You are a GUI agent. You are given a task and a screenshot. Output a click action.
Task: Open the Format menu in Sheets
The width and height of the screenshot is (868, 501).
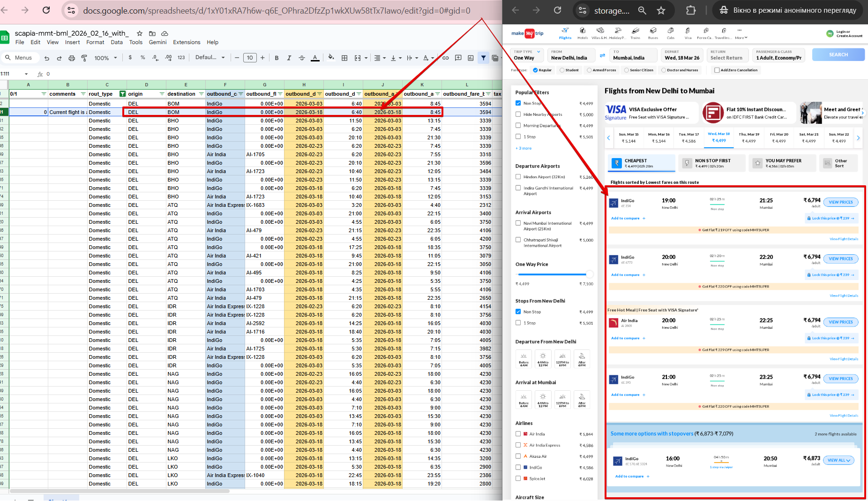(95, 42)
